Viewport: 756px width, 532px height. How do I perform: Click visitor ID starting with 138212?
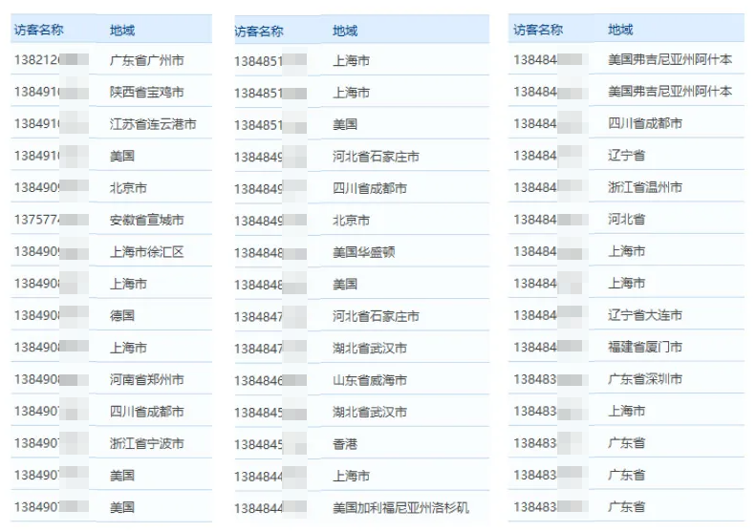click(x=51, y=60)
